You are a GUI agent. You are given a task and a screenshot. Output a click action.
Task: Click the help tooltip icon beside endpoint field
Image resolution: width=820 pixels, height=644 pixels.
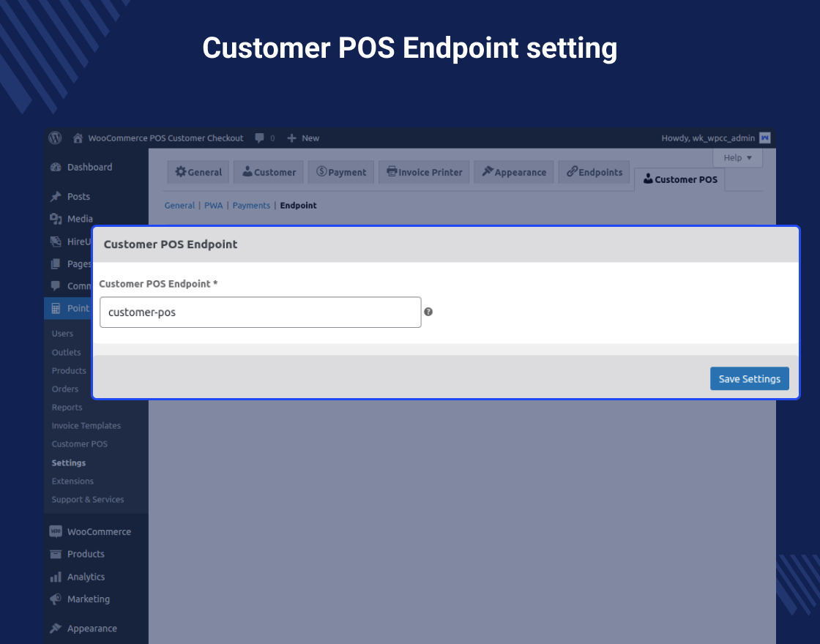[x=428, y=312]
